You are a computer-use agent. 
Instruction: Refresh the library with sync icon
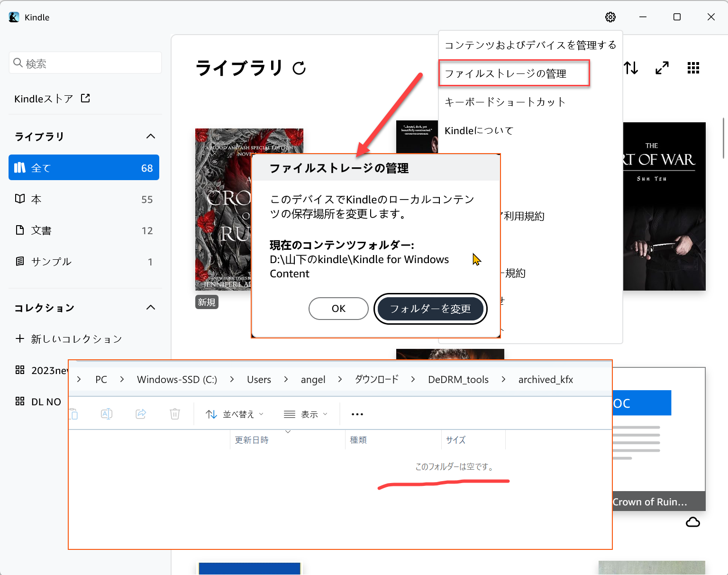point(299,68)
